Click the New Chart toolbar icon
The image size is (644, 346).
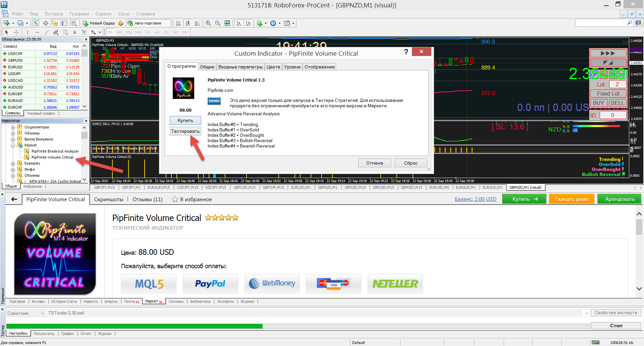click(x=6, y=23)
